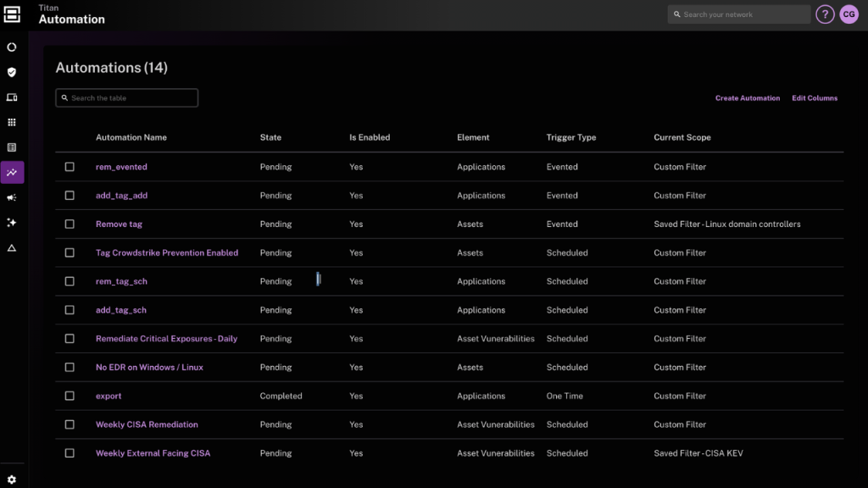Select the highlighted Automation sidebar icon

coord(12,173)
